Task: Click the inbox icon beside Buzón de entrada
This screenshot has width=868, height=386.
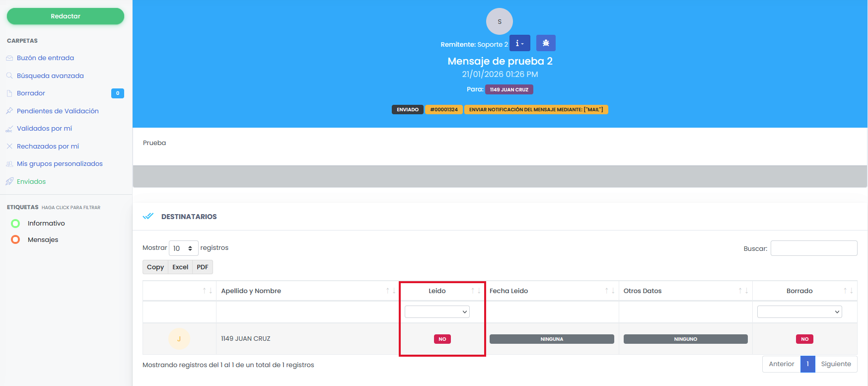Action: pyautogui.click(x=9, y=58)
